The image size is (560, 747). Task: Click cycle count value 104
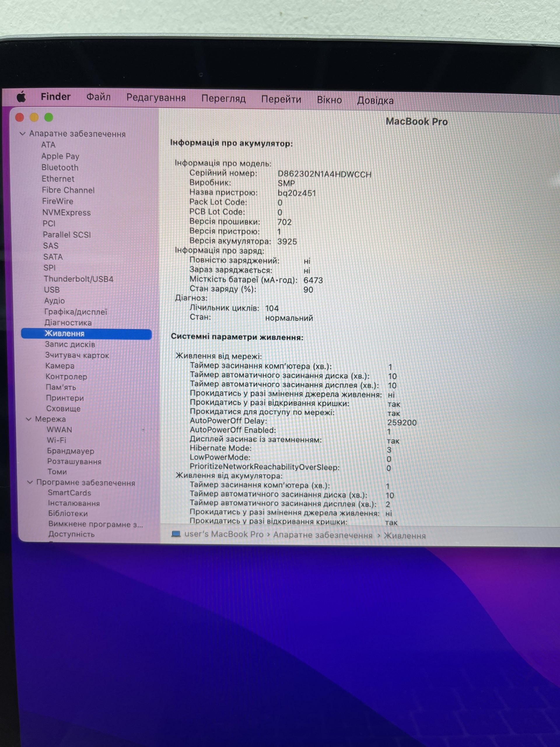(272, 308)
